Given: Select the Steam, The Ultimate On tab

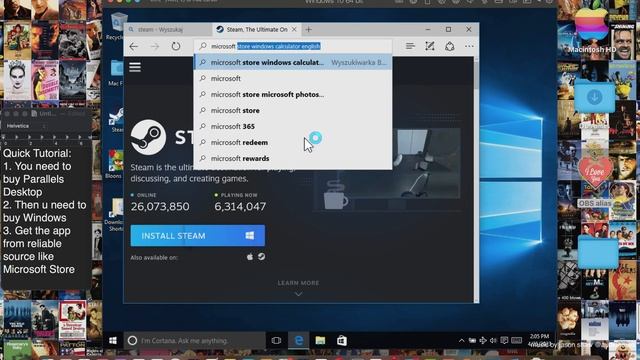Looking at the screenshot, I should [x=256, y=29].
